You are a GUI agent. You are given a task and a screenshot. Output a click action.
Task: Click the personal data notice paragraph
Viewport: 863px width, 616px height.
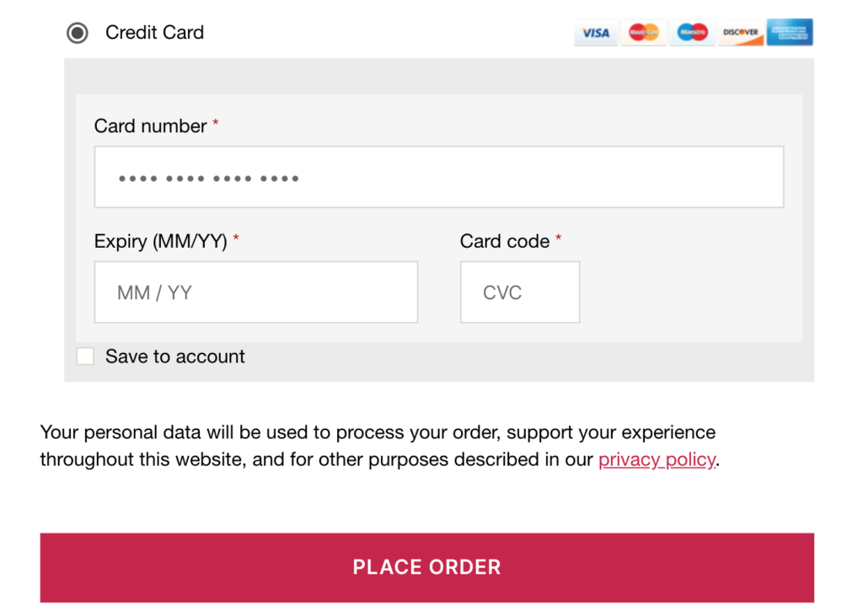click(x=380, y=446)
